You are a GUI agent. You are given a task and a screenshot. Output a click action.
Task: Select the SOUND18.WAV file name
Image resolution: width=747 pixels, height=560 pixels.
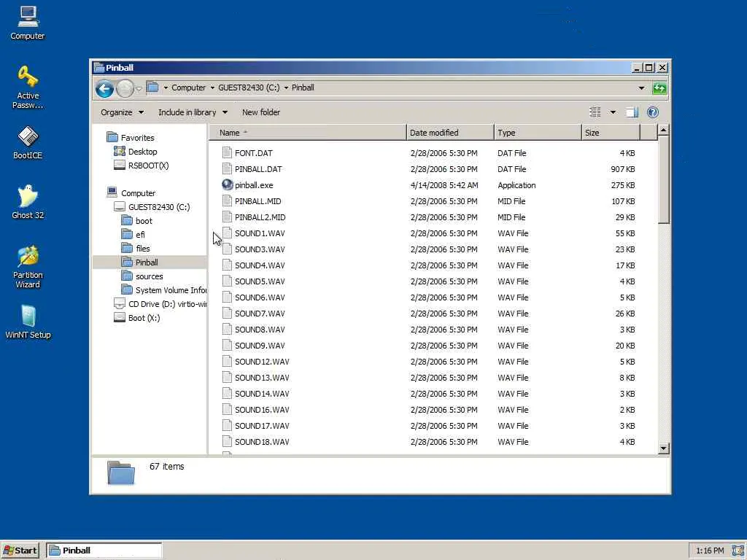262,442
